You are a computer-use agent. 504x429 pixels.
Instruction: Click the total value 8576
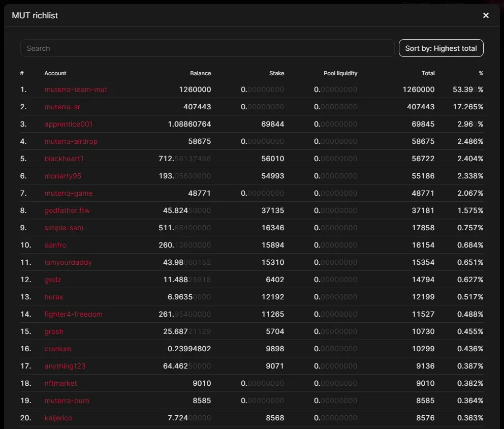click(425, 418)
